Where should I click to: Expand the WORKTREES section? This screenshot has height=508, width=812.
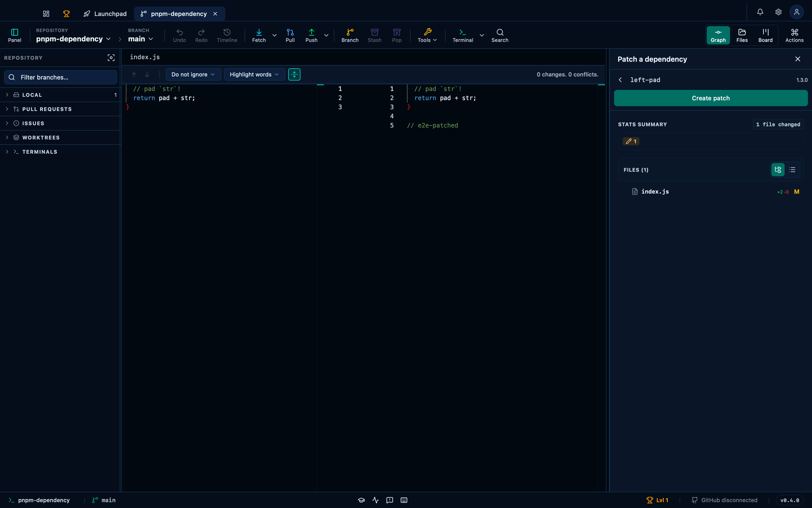tap(60, 137)
